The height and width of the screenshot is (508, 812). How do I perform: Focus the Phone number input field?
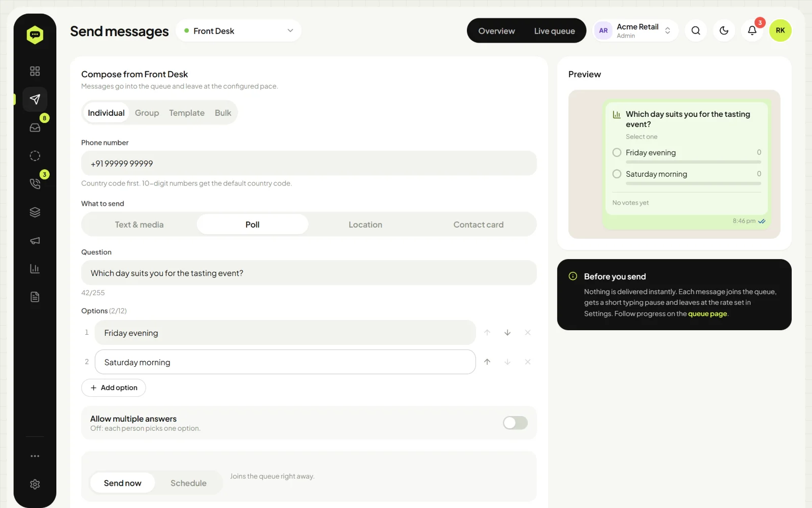click(309, 163)
